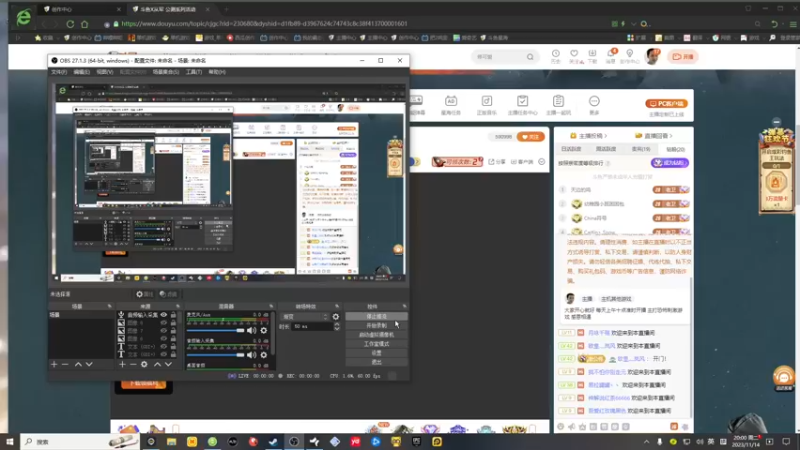Image resolution: width=800 pixels, height=450 pixels.
Task: Toggle lock of third source row
Action: click(x=173, y=331)
